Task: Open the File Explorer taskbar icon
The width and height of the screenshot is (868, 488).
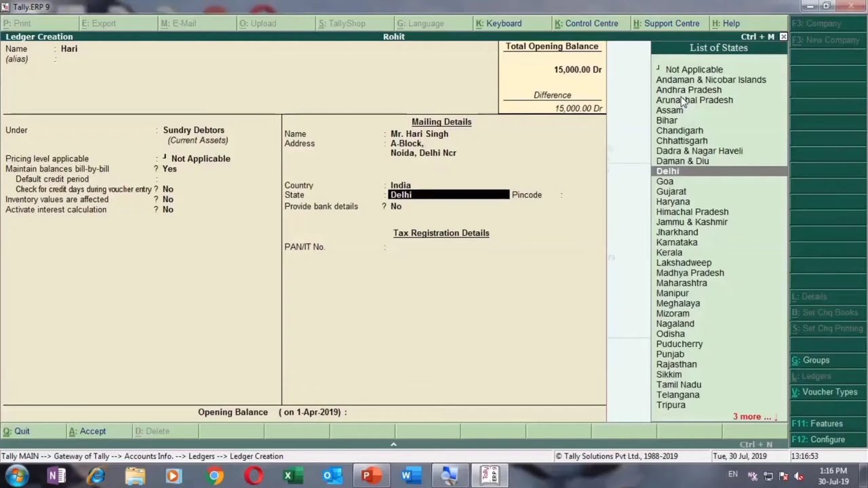Action: pos(135,476)
